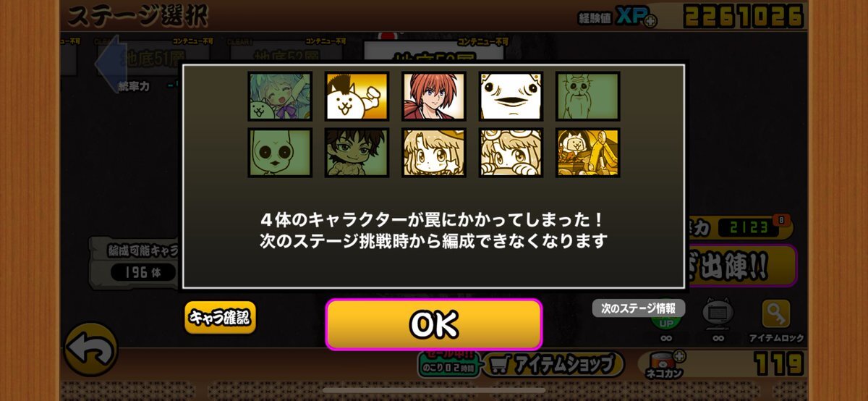Navigate stages with the blue left arrow
868x401 pixels.
click(x=106, y=63)
